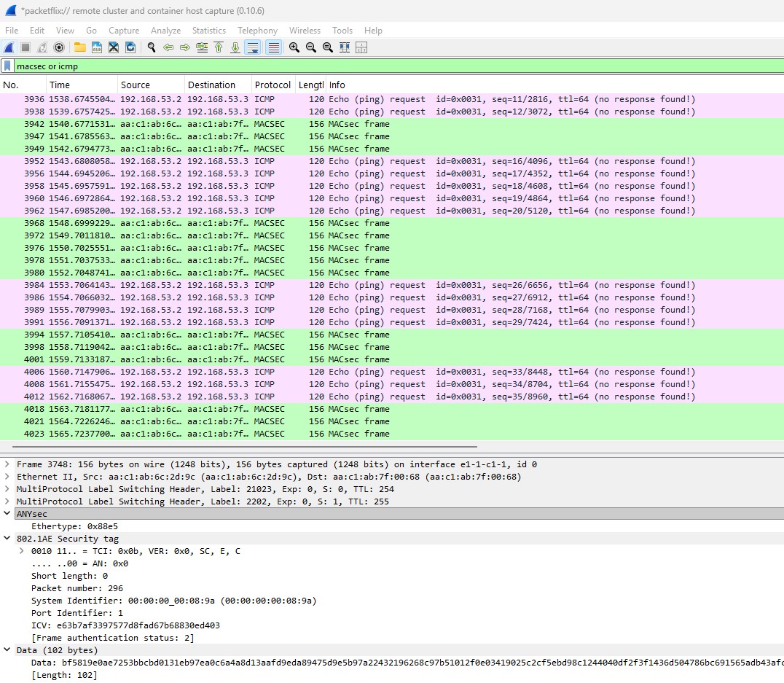Screen dimensions: 784x683
Task: Open the File menu
Action: tap(12, 31)
